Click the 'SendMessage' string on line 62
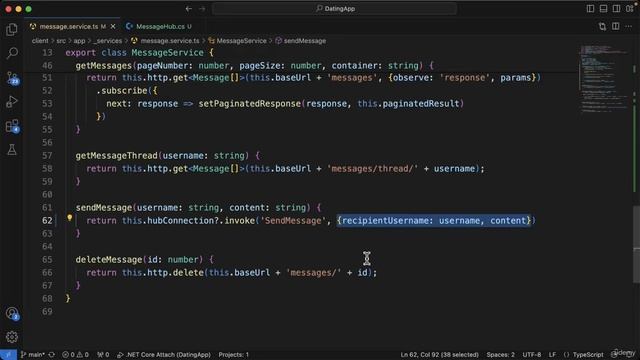The height and width of the screenshot is (360, 640). [x=293, y=221]
